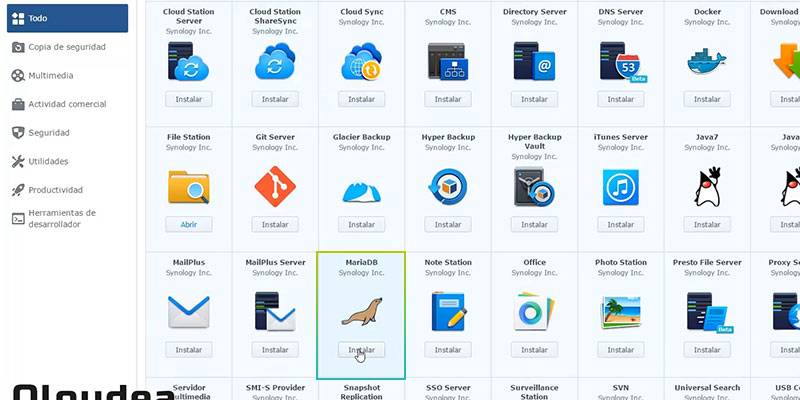Viewport: 800px width, 400px height.
Task: Click the Presto File Server icon
Action: click(709, 313)
